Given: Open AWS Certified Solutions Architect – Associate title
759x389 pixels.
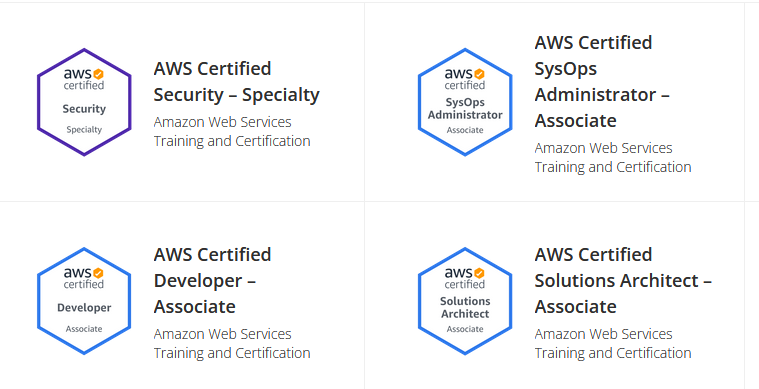Looking at the screenshot, I should [623, 280].
